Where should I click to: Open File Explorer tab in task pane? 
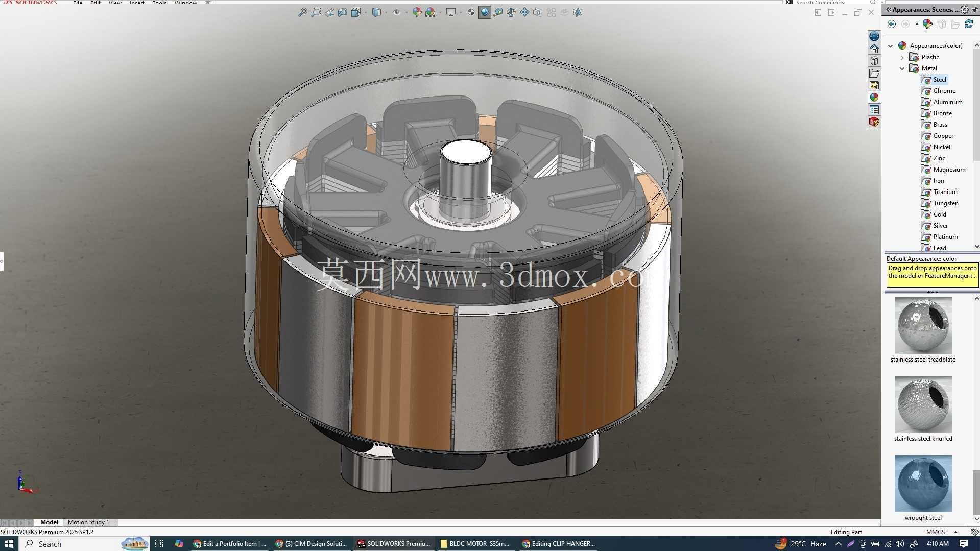pos(874,73)
